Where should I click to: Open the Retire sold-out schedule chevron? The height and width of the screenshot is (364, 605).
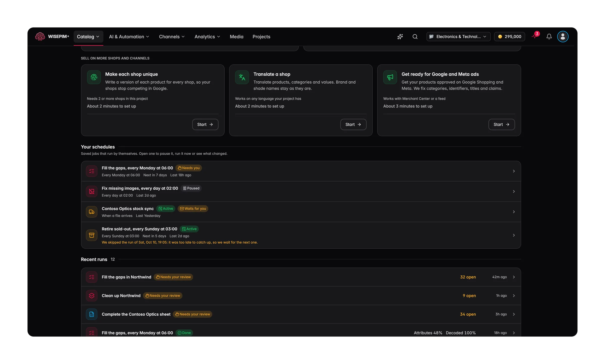(514, 235)
